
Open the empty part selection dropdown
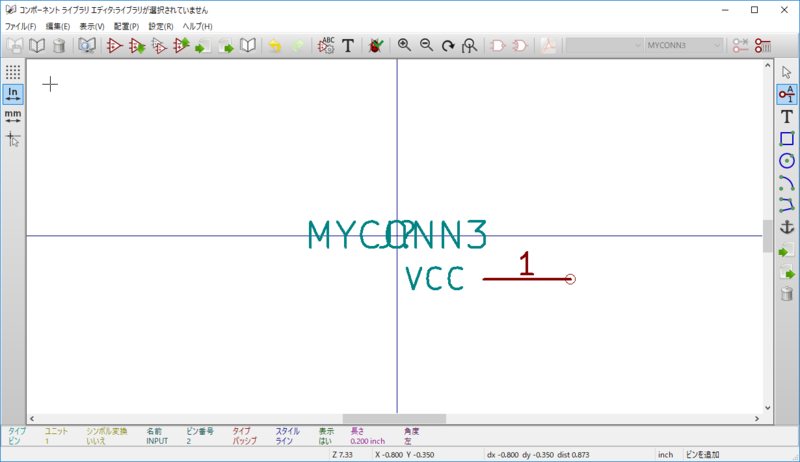pos(604,45)
